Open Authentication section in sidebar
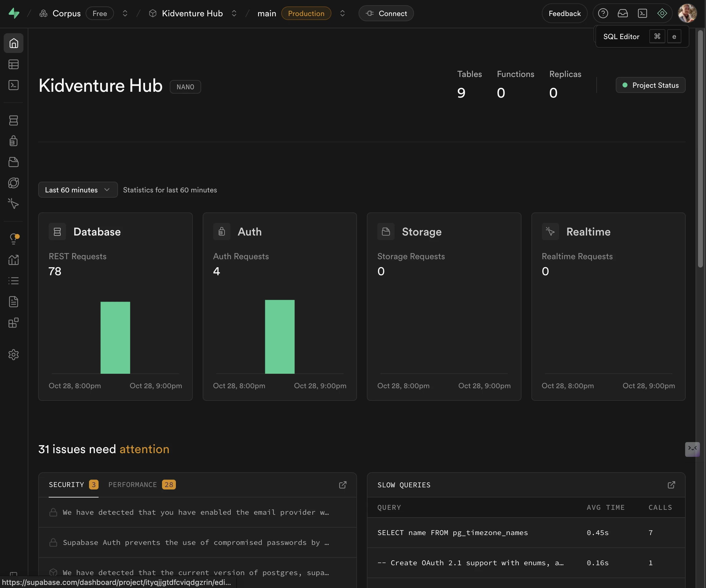 [14, 141]
